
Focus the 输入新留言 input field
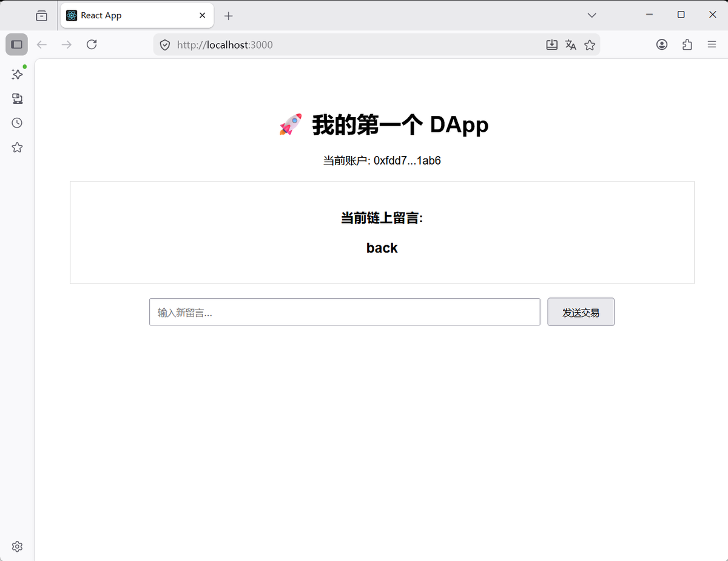345,312
